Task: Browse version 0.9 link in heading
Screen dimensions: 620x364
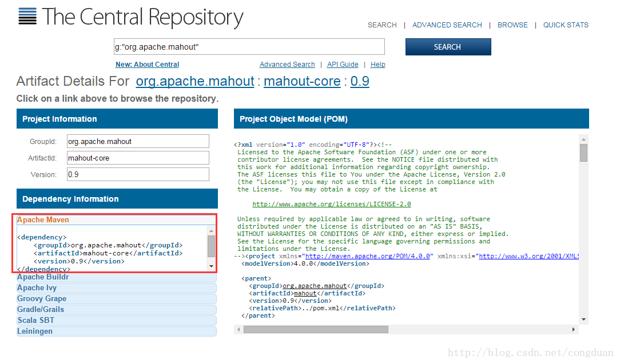Action: click(x=360, y=81)
